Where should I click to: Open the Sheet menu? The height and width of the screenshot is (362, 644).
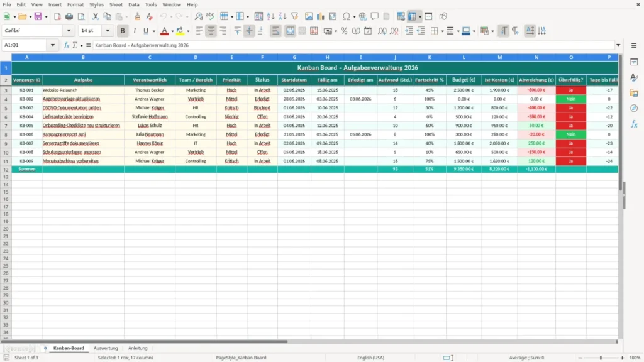click(x=116, y=4)
